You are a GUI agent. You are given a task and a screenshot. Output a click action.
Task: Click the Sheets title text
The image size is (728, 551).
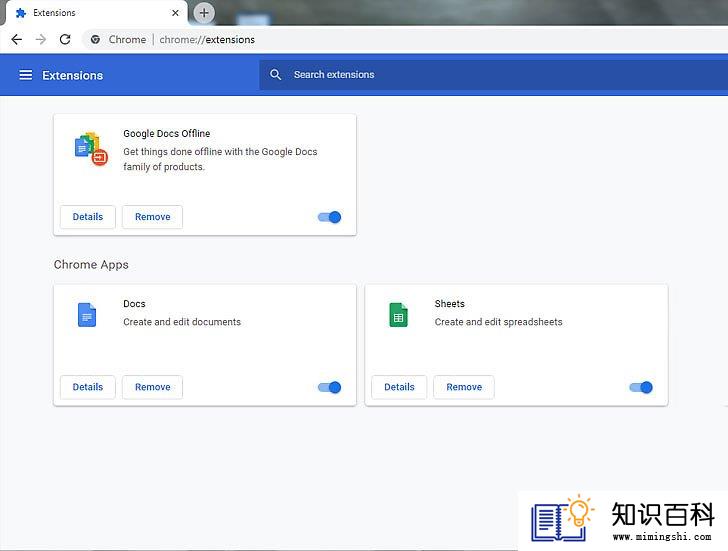(x=449, y=304)
